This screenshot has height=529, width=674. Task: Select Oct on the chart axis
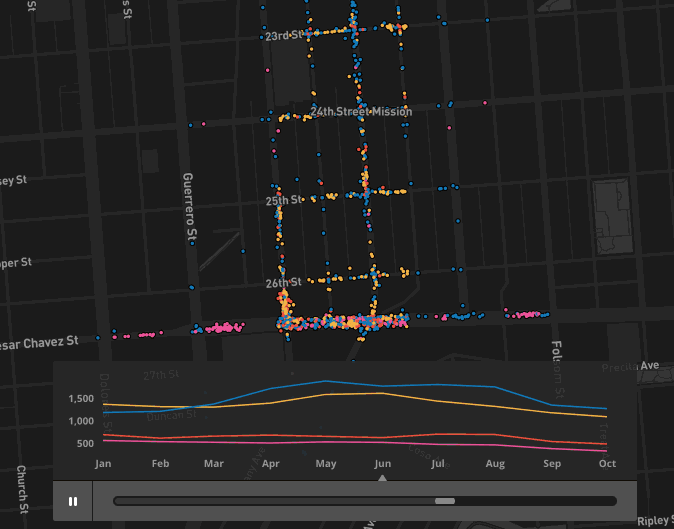point(607,464)
